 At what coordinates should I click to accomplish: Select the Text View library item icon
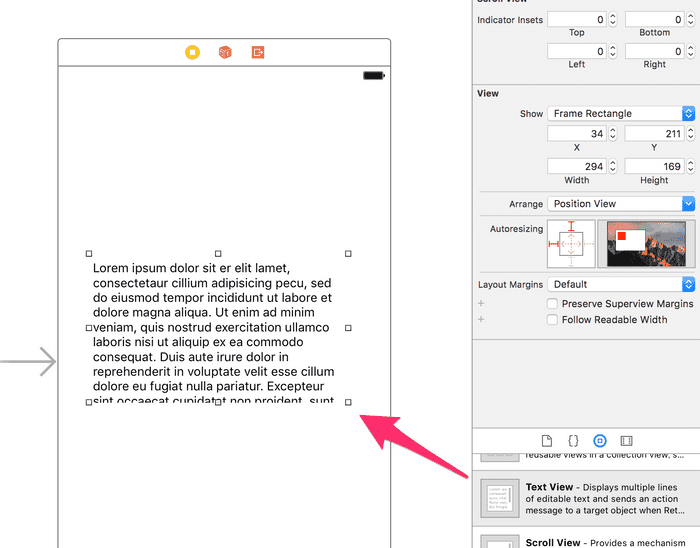[499, 499]
